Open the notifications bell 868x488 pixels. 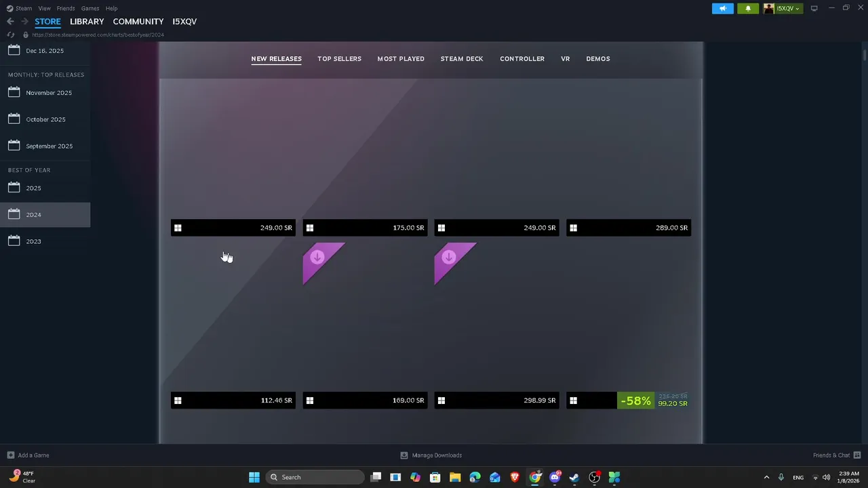point(748,8)
